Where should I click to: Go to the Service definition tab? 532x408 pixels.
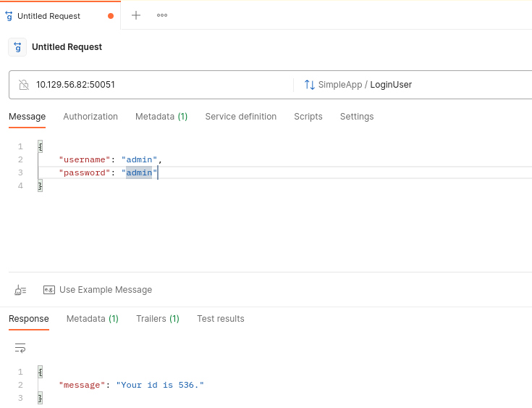coord(240,117)
